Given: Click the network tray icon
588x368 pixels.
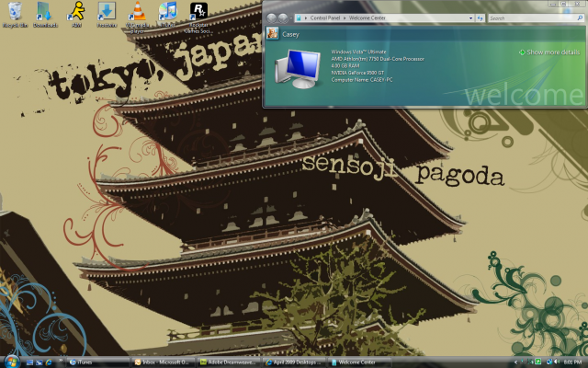Looking at the screenshot, I should (549, 362).
